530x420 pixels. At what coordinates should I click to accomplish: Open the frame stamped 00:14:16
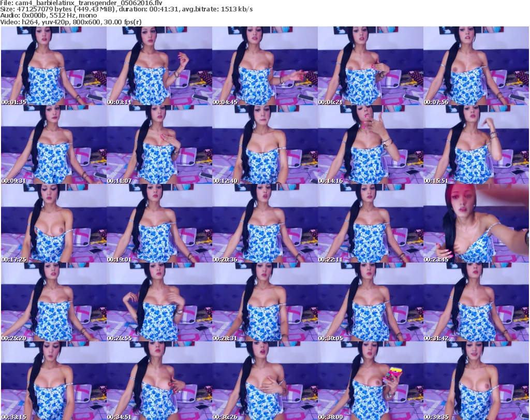pyautogui.click(x=371, y=144)
